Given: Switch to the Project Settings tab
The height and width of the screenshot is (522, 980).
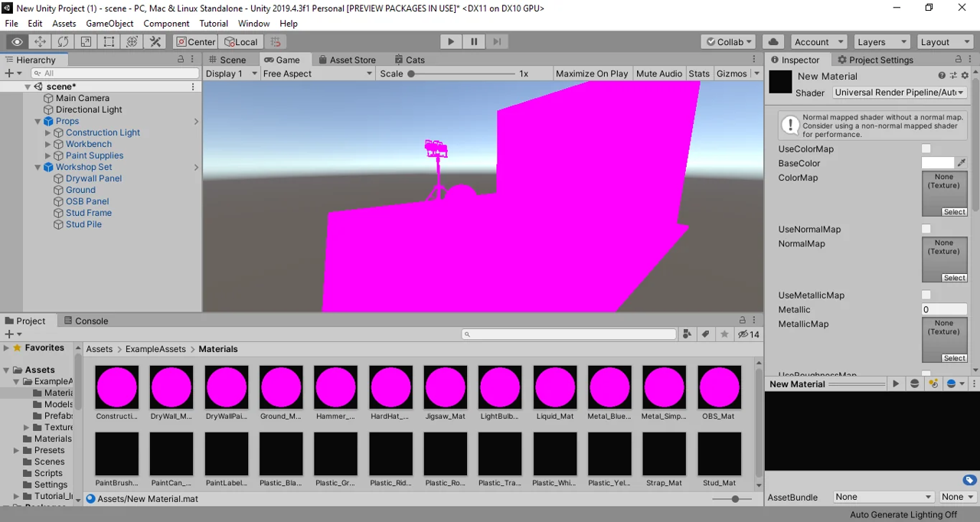Looking at the screenshot, I should [x=875, y=60].
